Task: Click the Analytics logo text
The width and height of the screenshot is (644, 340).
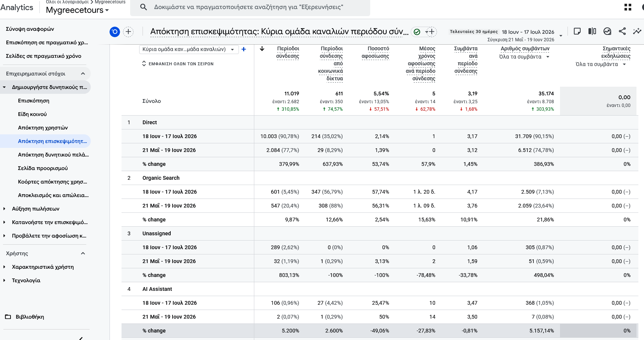Action: [17, 8]
